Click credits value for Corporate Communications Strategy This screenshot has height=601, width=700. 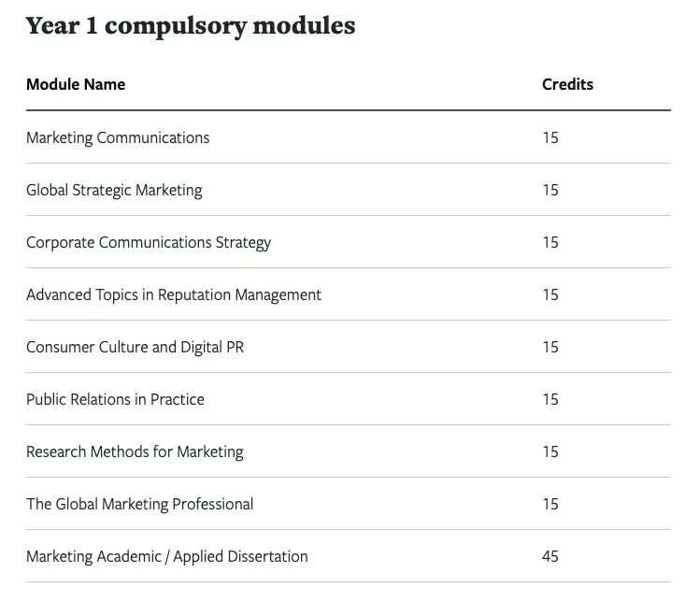(x=550, y=242)
